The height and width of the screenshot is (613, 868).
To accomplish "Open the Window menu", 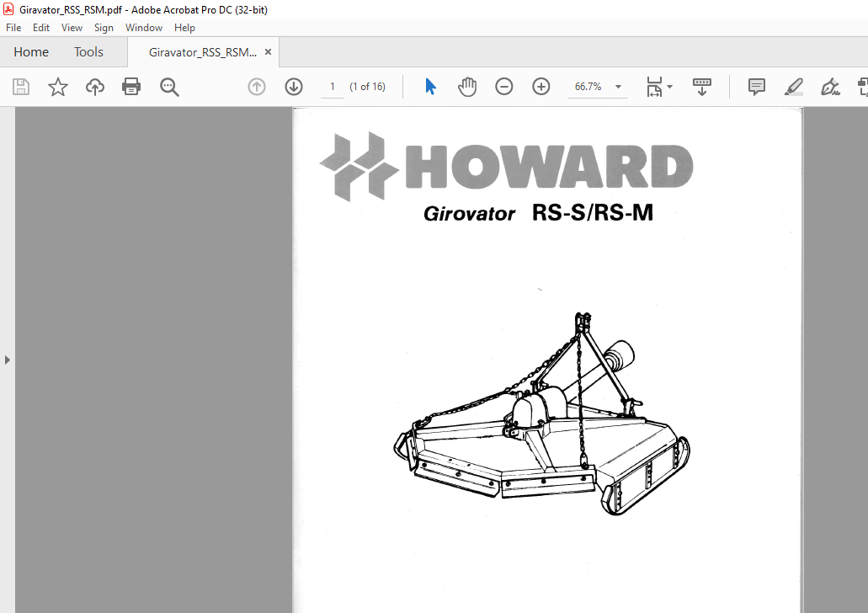I will coord(144,28).
